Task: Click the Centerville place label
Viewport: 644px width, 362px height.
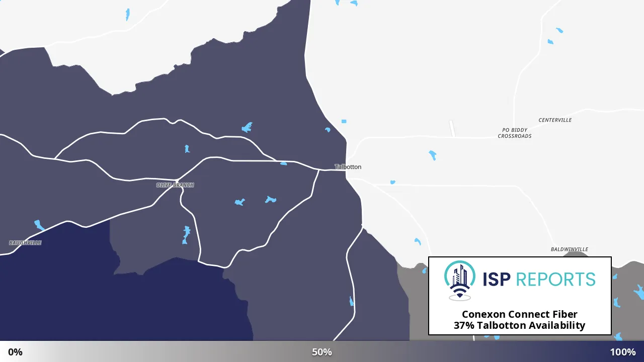Action: (555, 120)
